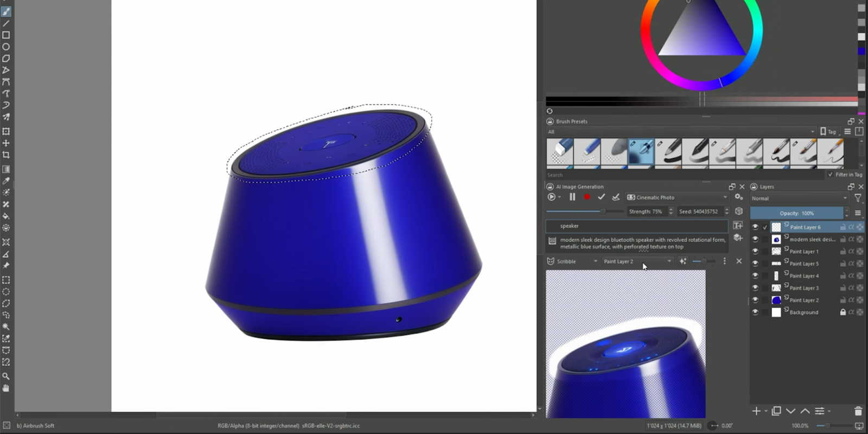Click the Tag button in Brush Presets
Image resolution: width=868 pixels, height=434 pixels.
click(x=828, y=132)
